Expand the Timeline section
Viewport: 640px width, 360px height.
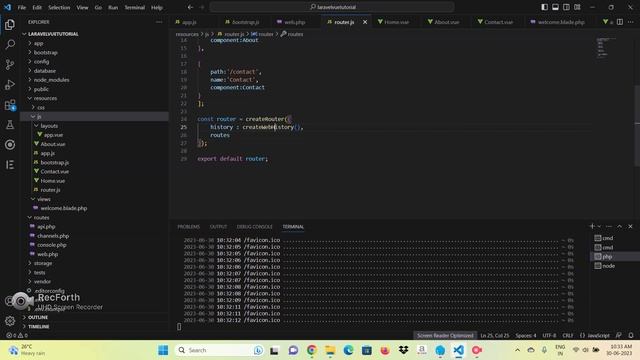click(x=94, y=327)
